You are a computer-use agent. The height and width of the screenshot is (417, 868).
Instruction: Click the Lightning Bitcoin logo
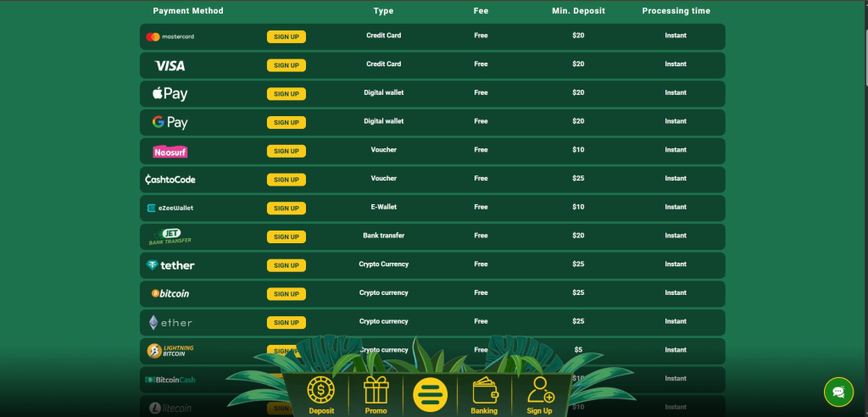click(170, 351)
